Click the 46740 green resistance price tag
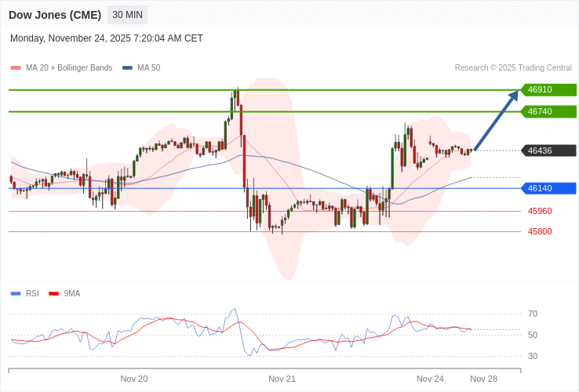This screenshot has width=579, height=392. [x=548, y=111]
